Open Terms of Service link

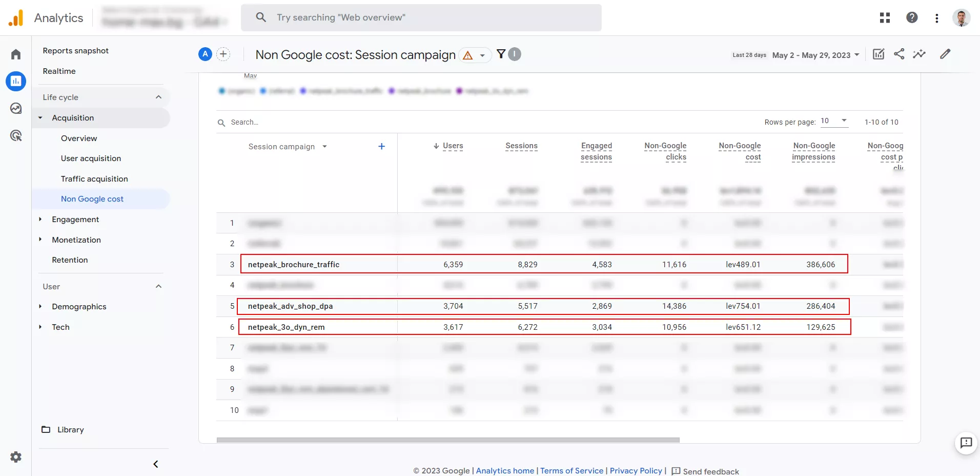[571, 470]
